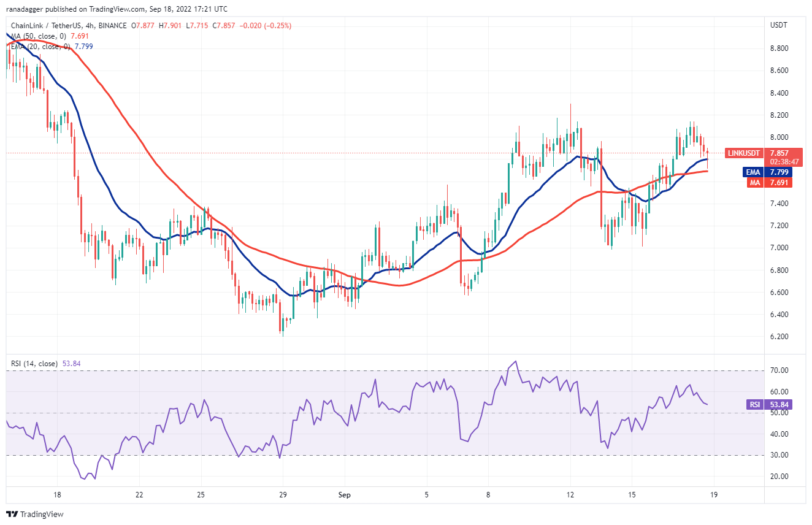This screenshot has height=525, width=812.
Task: Click the LINKUSDT price label on the axis
Action: pos(745,153)
